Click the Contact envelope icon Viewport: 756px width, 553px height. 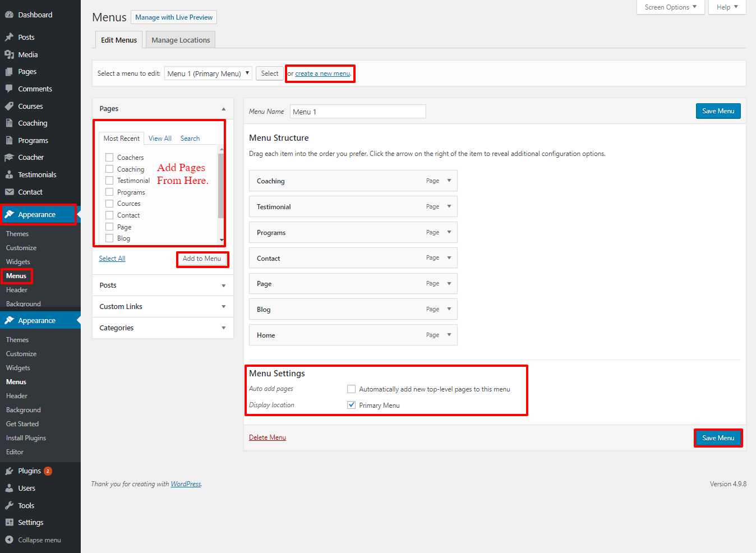pos(9,192)
